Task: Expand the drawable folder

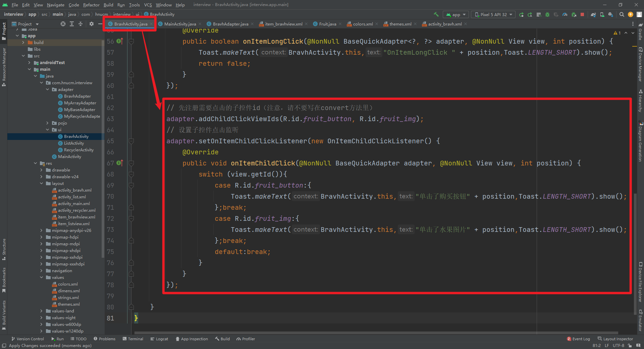Action: click(x=41, y=170)
